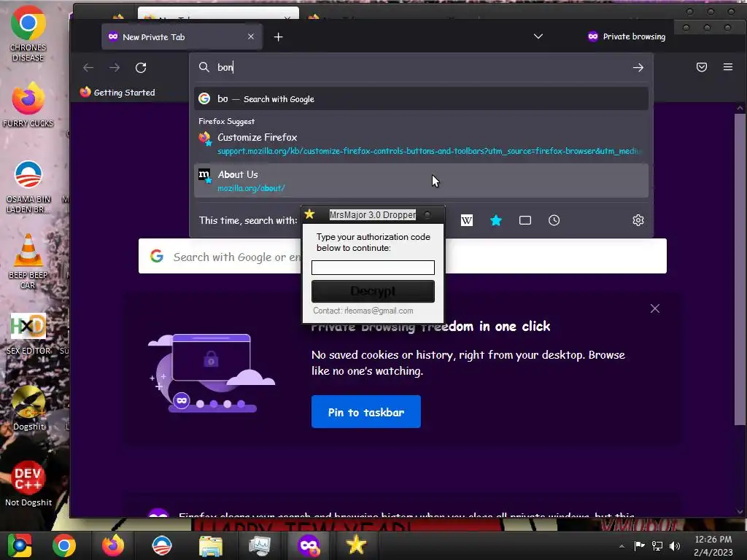Screen dimensions: 747x560
Task: Search in bookmarks using the star icon
Action: click(496, 220)
